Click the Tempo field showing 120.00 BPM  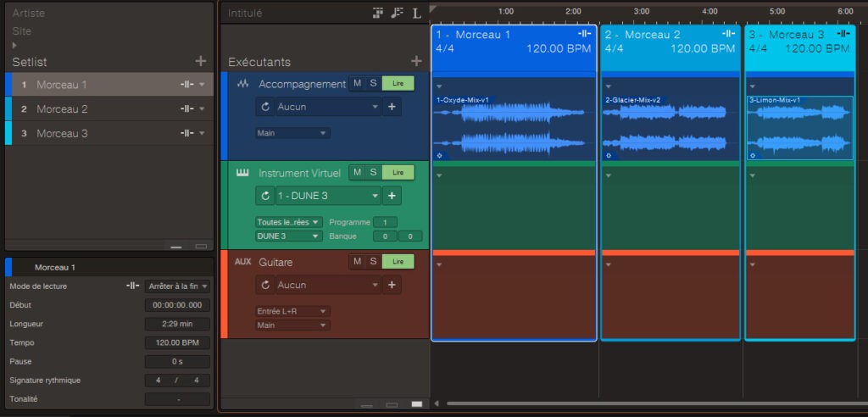click(x=177, y=342)
